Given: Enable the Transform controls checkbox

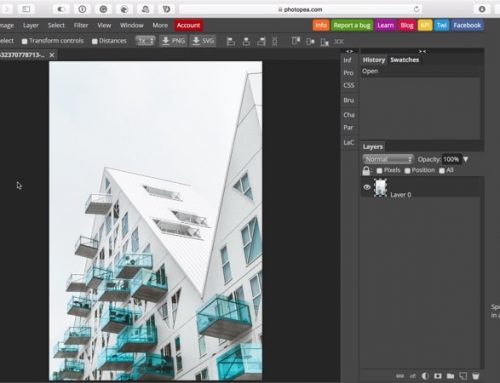Looking at the screenshot, I should pos(24,41).
